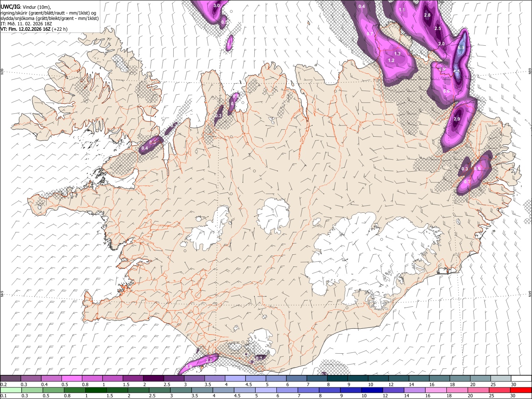Select lower legend swatch between 18 and 20
This screenshot has height=399, width=532.
coord(457,390)
